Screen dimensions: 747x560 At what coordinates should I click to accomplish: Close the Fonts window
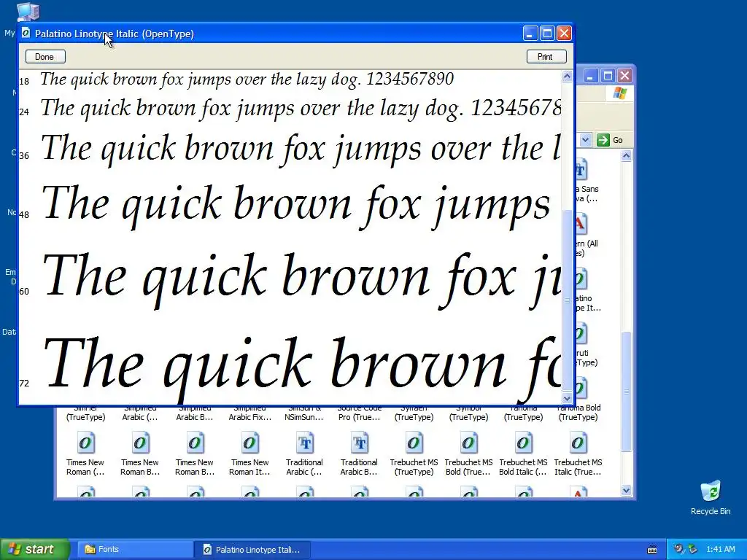click(624, 76)
